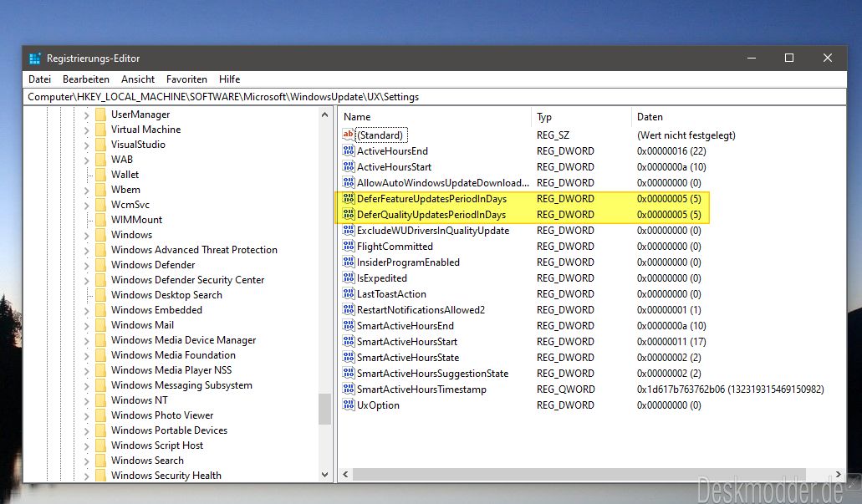862x504 pixels.
Task: Select the DeferQualityUpdatesPeriodInDays value name
Action: point(431,214)
